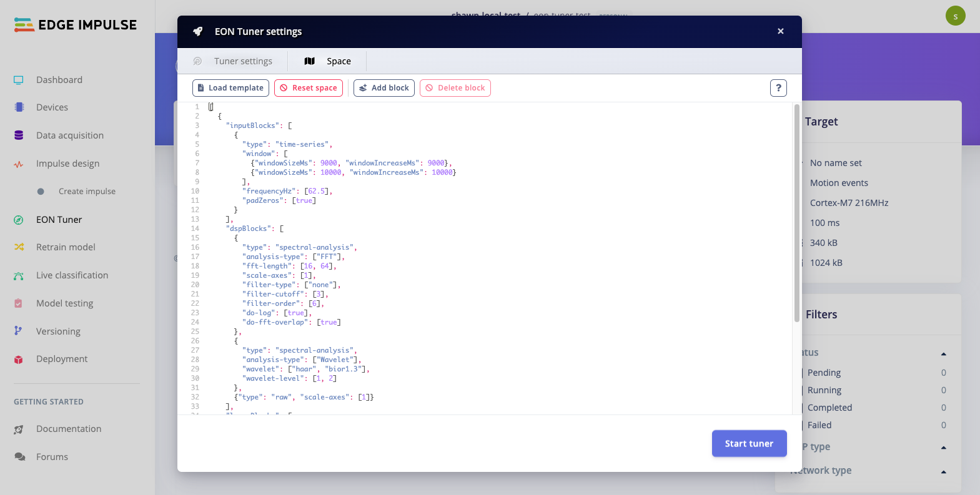Toggle the Failed status filter
This screenshot has height=495, width=980.
point(819,425)
